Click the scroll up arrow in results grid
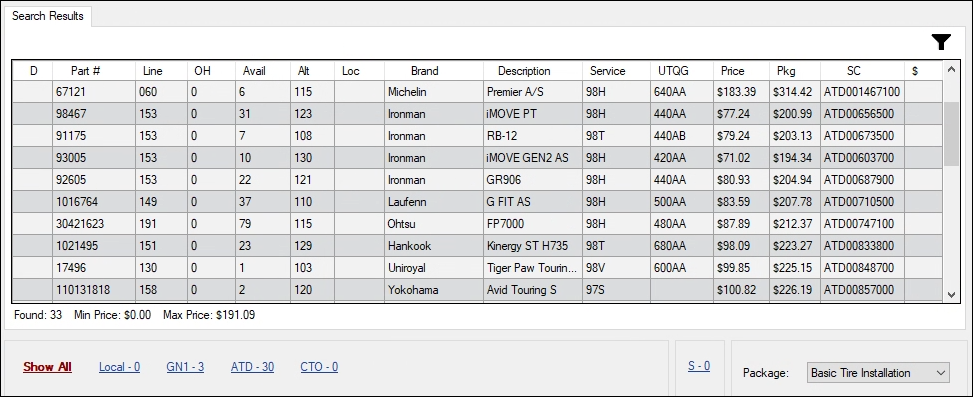Viewport: 973px width, 397px height. (951, 69)
